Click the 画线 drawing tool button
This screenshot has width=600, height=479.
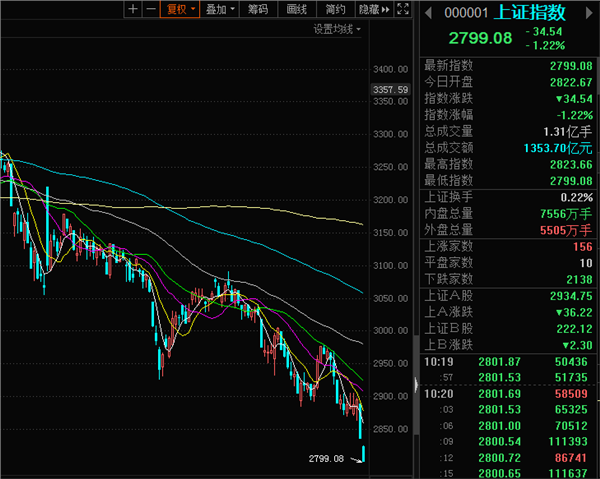point(297,9)
